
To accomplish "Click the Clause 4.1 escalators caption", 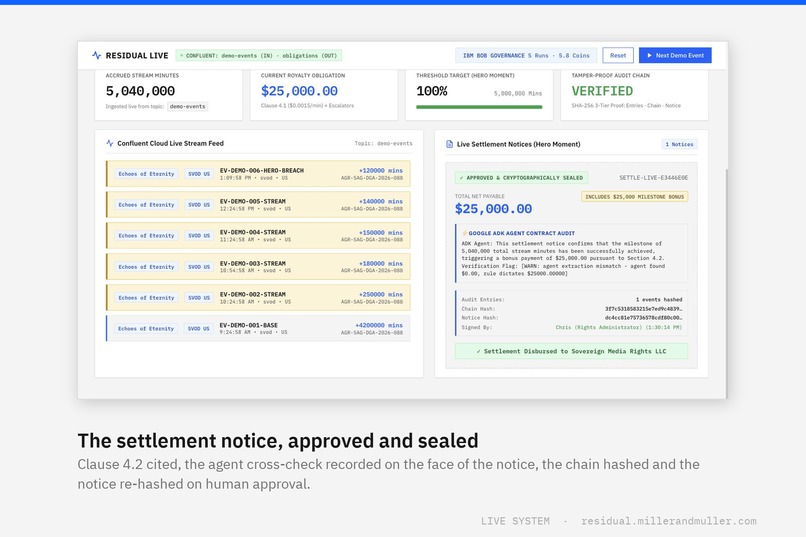I will (307, 106).
